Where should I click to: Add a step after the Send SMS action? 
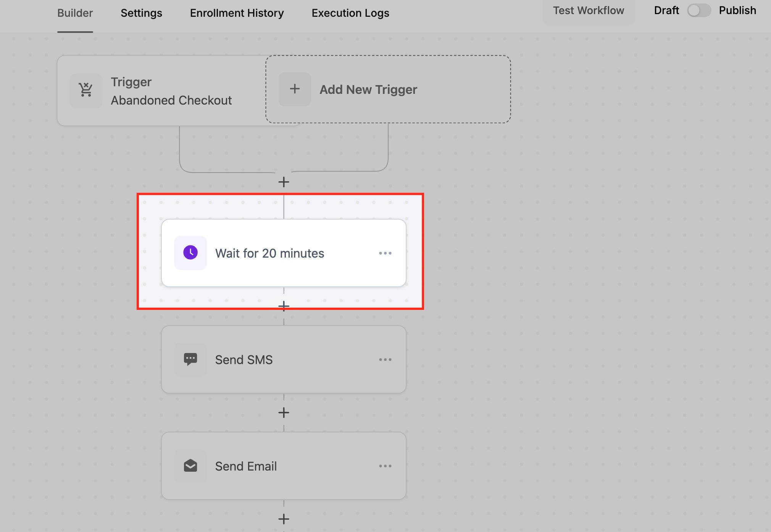[284, 413]
